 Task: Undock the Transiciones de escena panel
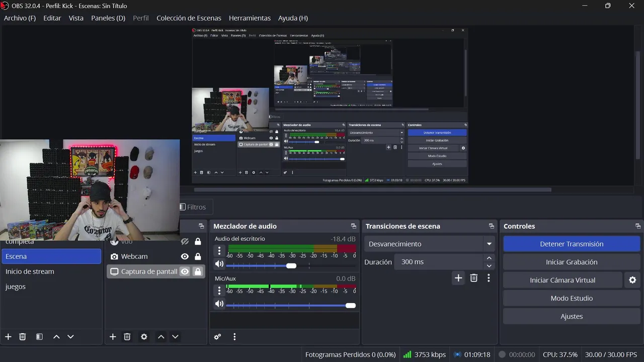coord(491,226)
